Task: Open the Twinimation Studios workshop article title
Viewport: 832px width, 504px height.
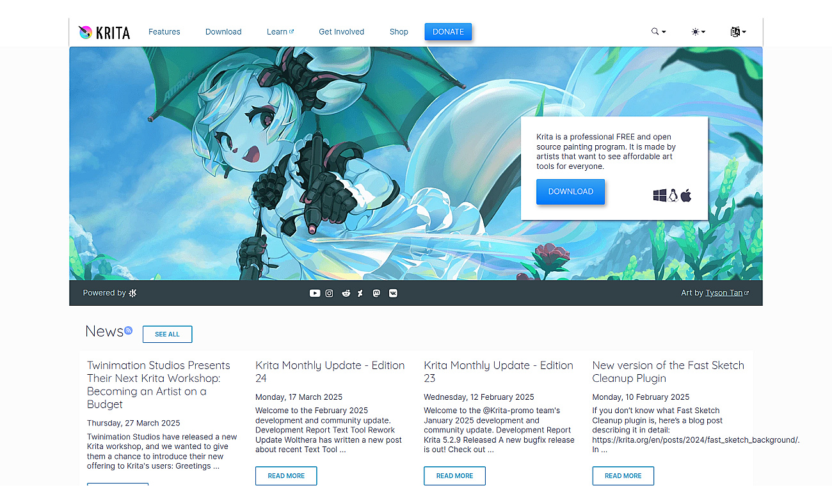Action: [159, 384]
